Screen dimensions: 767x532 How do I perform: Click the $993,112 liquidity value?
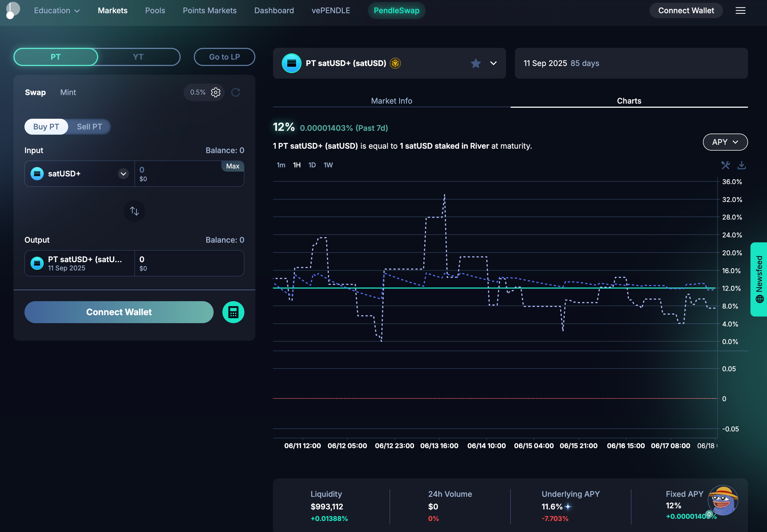coord(327,507)
